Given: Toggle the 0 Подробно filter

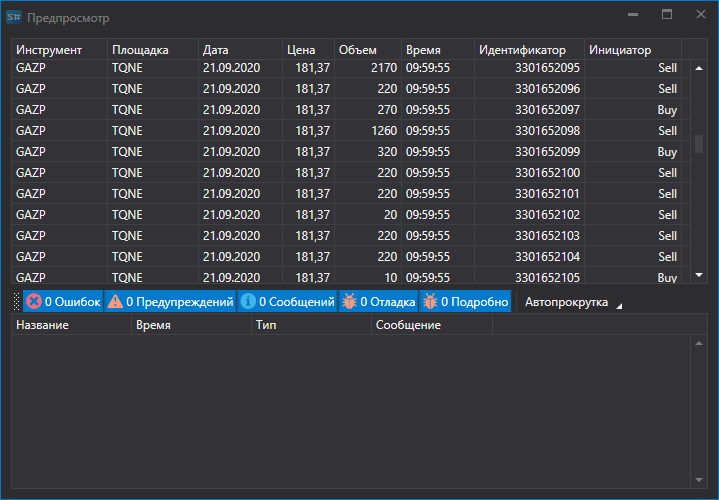Looking at the screenshot, I should point(465,301).
